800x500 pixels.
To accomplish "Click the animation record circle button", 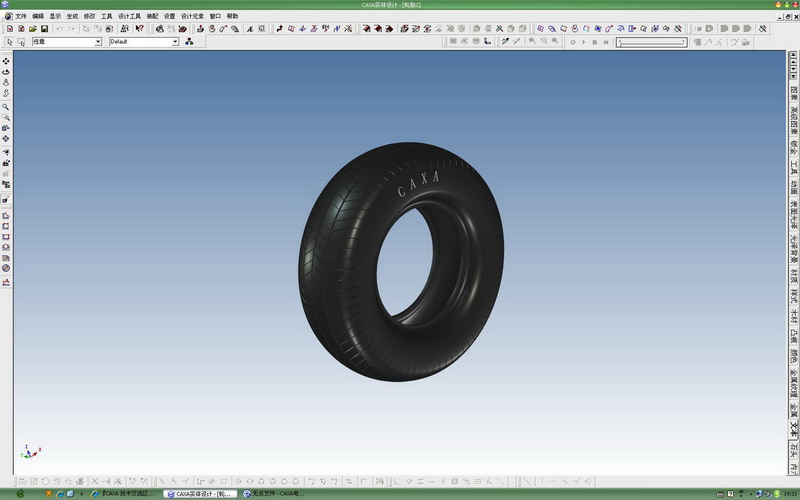I will (572, 42).
